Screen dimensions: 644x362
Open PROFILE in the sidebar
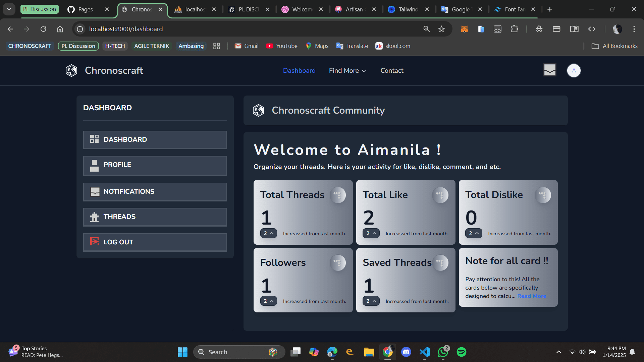[155, 166]
